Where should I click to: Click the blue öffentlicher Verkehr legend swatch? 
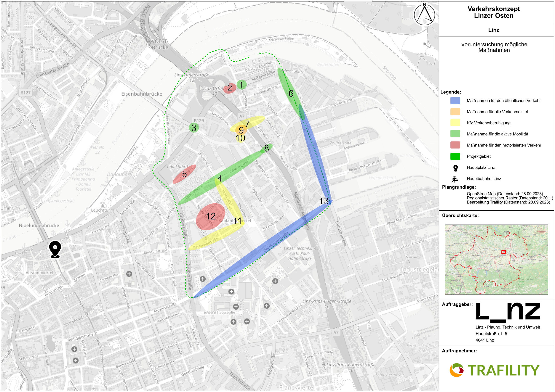tap(455, 100)
